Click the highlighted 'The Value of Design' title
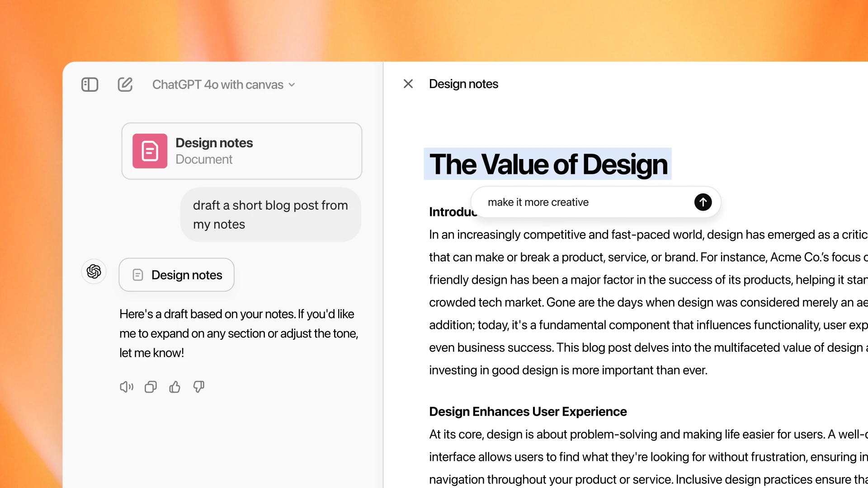 click(x=547, y=163)
